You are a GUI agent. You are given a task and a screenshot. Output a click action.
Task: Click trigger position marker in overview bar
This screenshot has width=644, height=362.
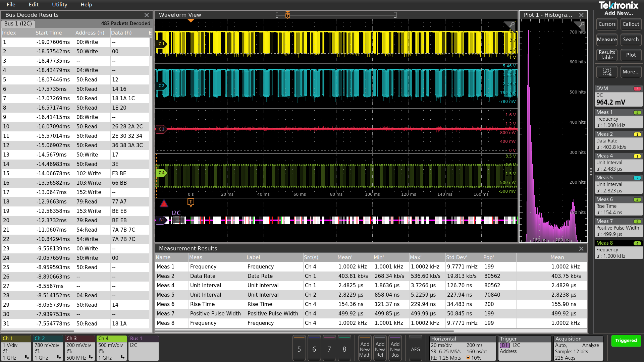tap(287, 15)
